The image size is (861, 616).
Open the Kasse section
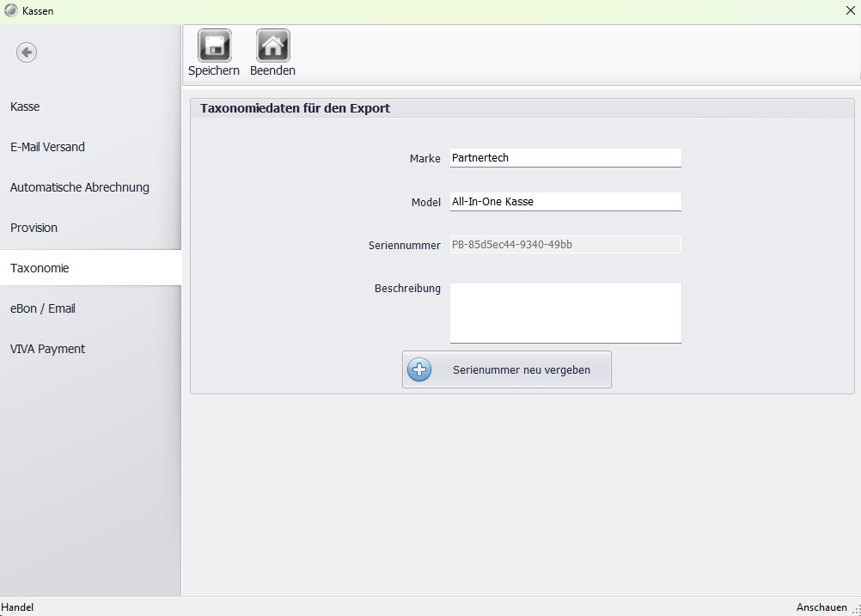click(x=26, y=107)
